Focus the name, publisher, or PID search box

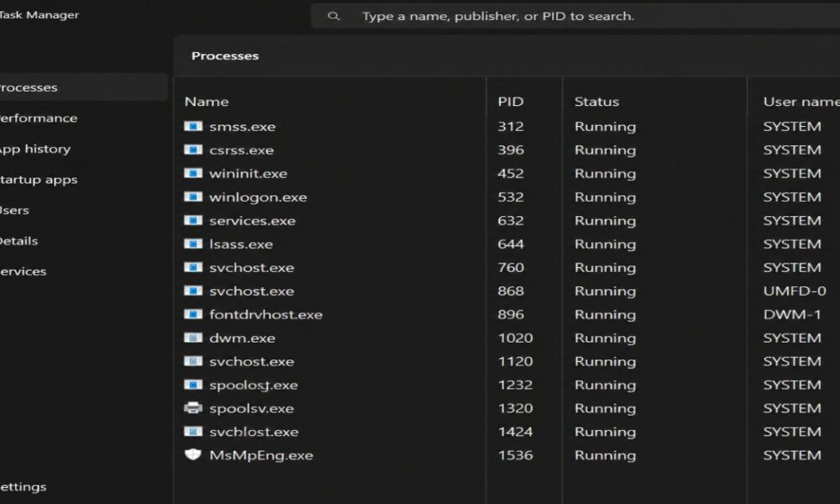(x=575, y=16)
